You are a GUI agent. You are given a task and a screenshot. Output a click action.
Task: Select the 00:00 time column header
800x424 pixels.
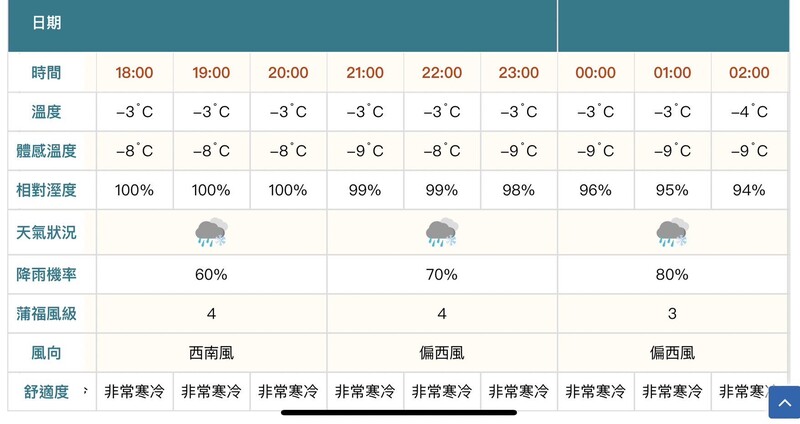(595, 72)
